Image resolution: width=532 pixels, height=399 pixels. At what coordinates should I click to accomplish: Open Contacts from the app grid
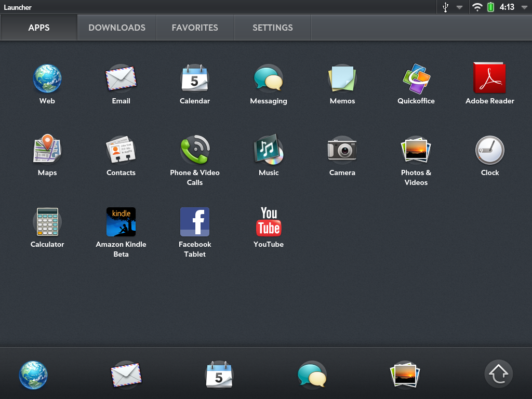[121, 150]
